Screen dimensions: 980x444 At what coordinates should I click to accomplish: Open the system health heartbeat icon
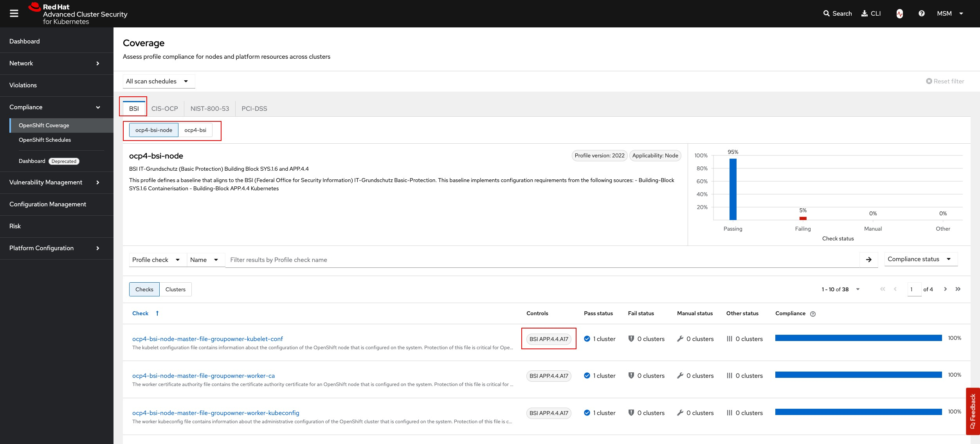tap(899, 14)
